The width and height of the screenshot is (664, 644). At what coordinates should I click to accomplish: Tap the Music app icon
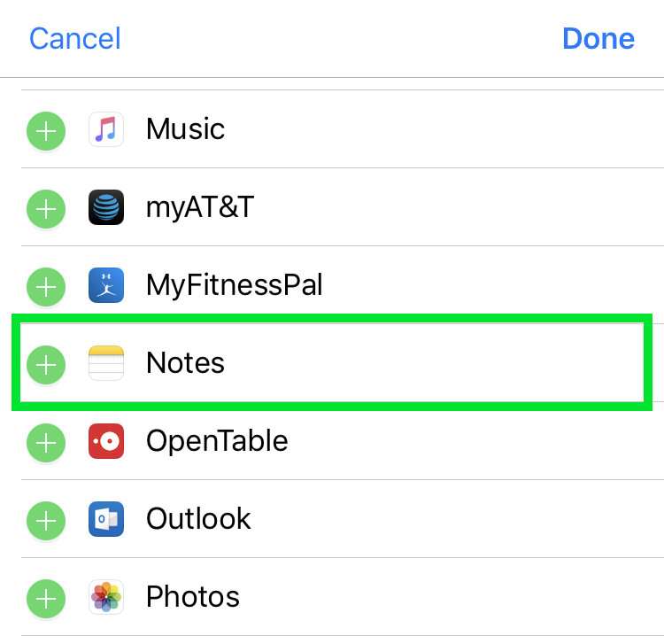tap(106, 130)
